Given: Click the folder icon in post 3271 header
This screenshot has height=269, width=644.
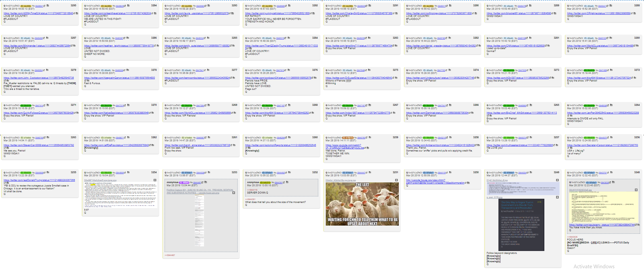Looking at the screenshot, I should coord(48,105).
